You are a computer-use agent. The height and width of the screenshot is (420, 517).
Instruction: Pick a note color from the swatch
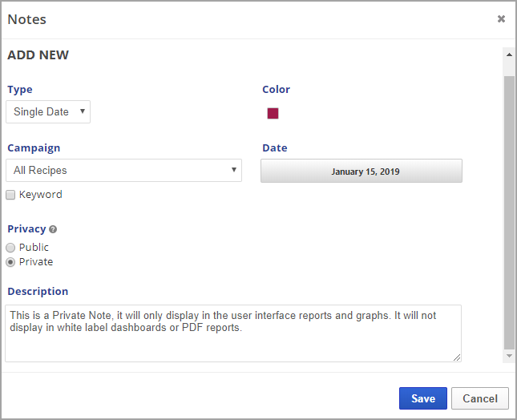coord(273,113)
